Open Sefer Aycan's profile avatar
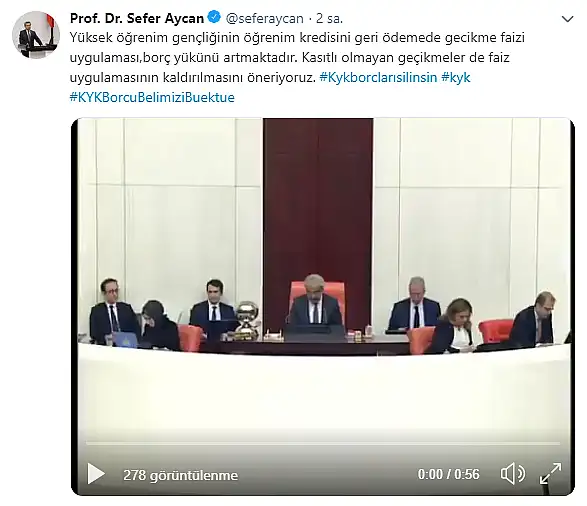This screenshot has height=506, width=587. click(36, 34)
